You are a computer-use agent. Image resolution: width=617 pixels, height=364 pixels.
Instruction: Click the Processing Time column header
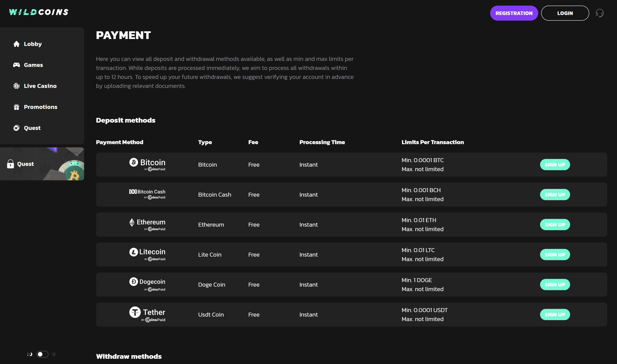pyautogui.click(x=322, y=142)
